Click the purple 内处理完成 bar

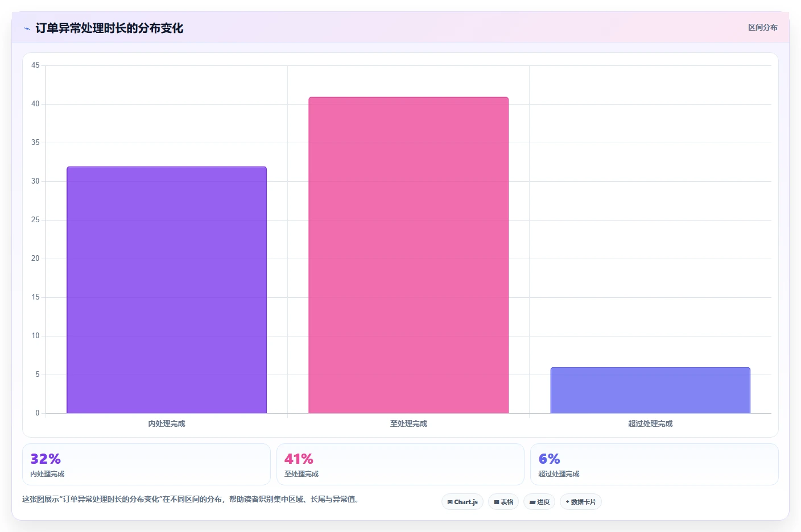[x=167, y=290]
